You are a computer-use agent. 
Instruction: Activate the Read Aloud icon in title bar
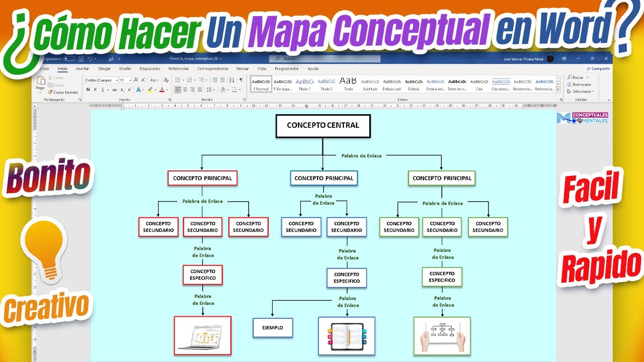pyautogui.click(x=111, y=59)
